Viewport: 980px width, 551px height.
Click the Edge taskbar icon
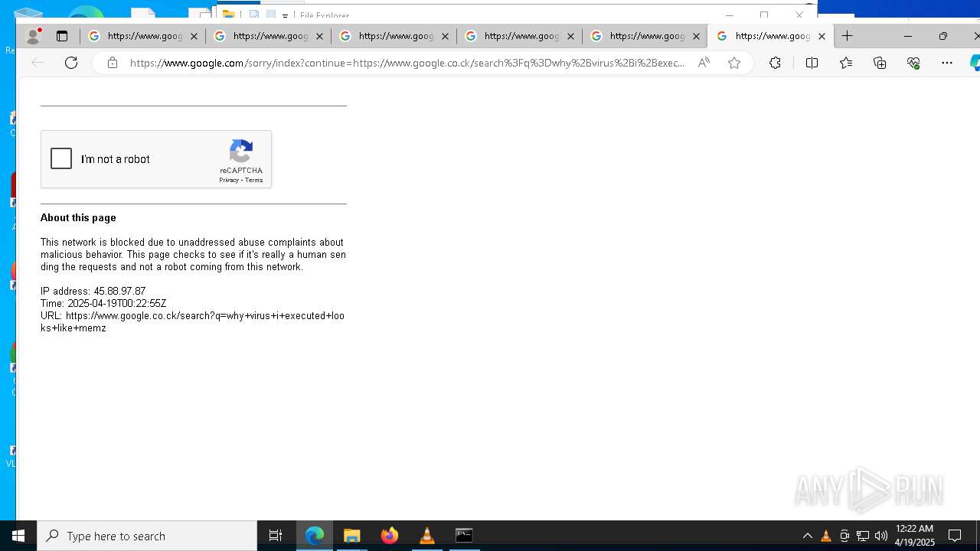(315, 536)
